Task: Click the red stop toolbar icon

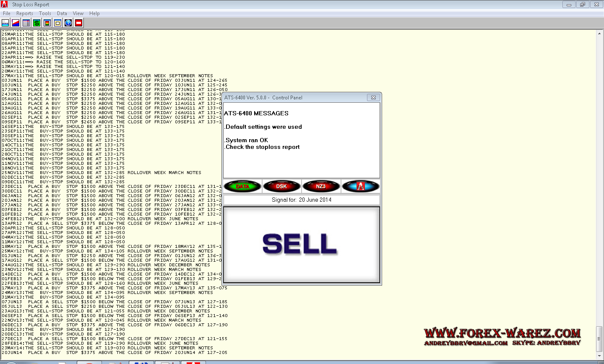Action: pos(79,23)
